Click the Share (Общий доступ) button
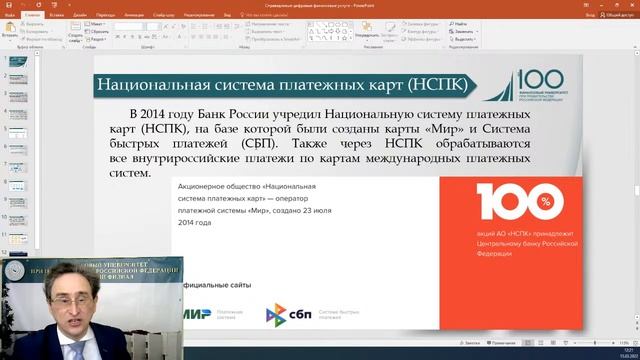 (x=617, y=15)
